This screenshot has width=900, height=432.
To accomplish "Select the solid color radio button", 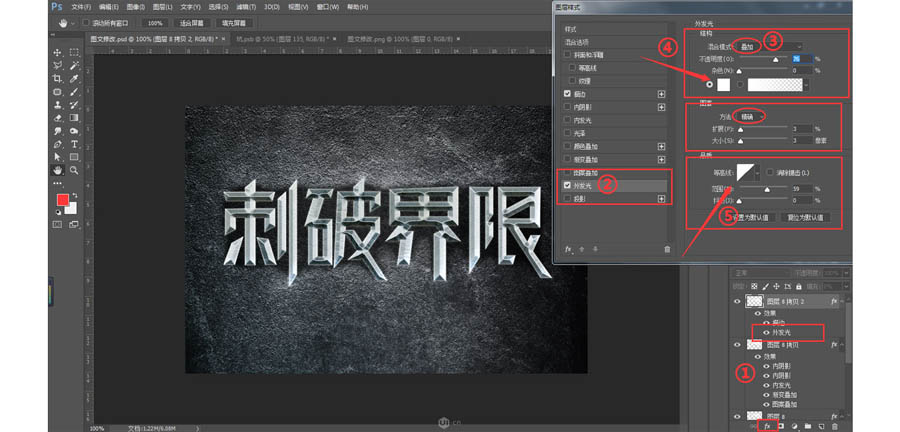I will click(x=711, y=84).
